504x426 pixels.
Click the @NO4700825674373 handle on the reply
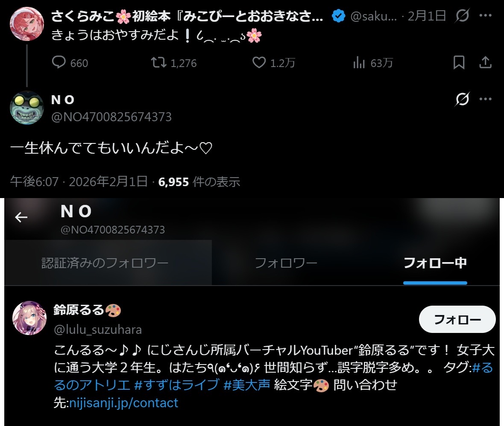[111, 117]
